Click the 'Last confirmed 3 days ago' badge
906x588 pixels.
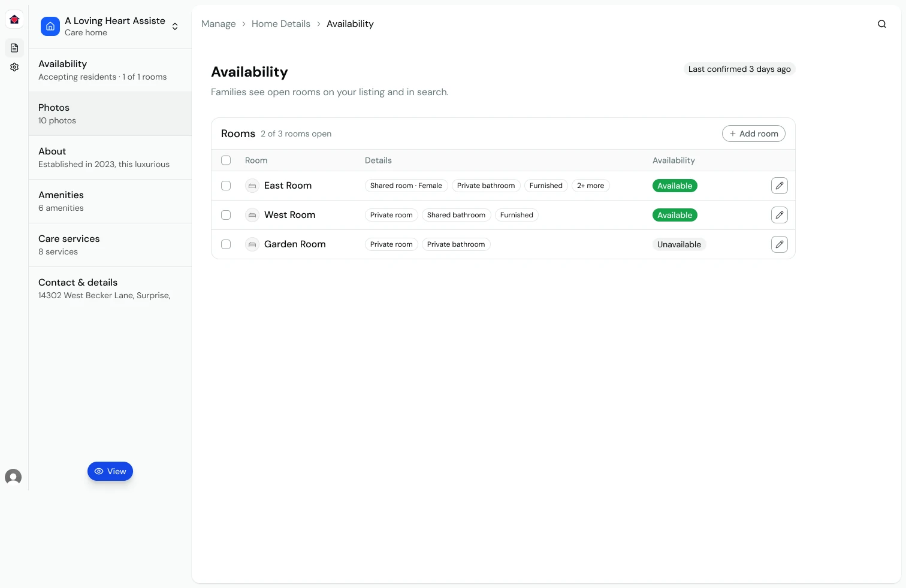point(739,69)
